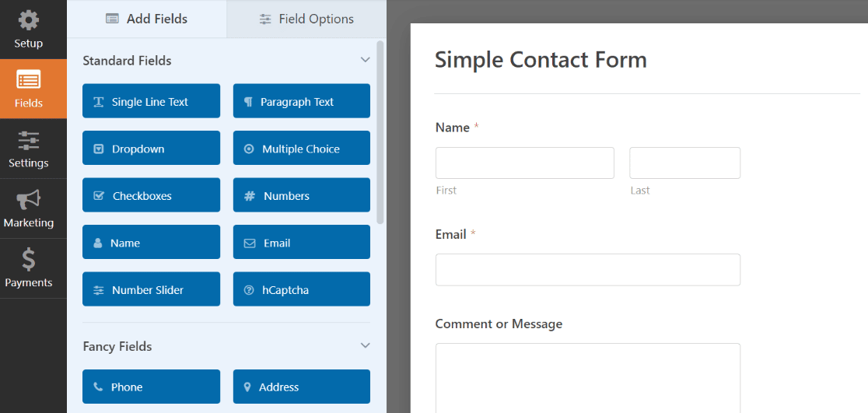Click the fields panel scrollbar
This screenshot has width=868, height=413.
click(380, 132)
